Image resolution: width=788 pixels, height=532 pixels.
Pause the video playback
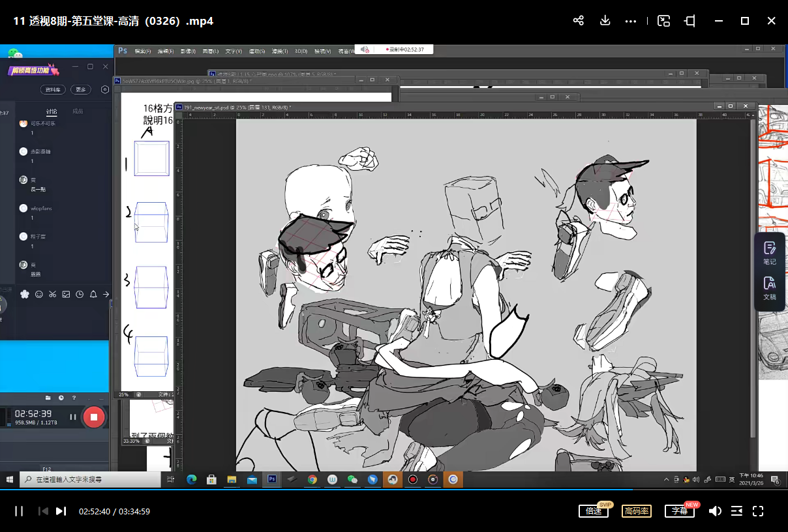19,511
